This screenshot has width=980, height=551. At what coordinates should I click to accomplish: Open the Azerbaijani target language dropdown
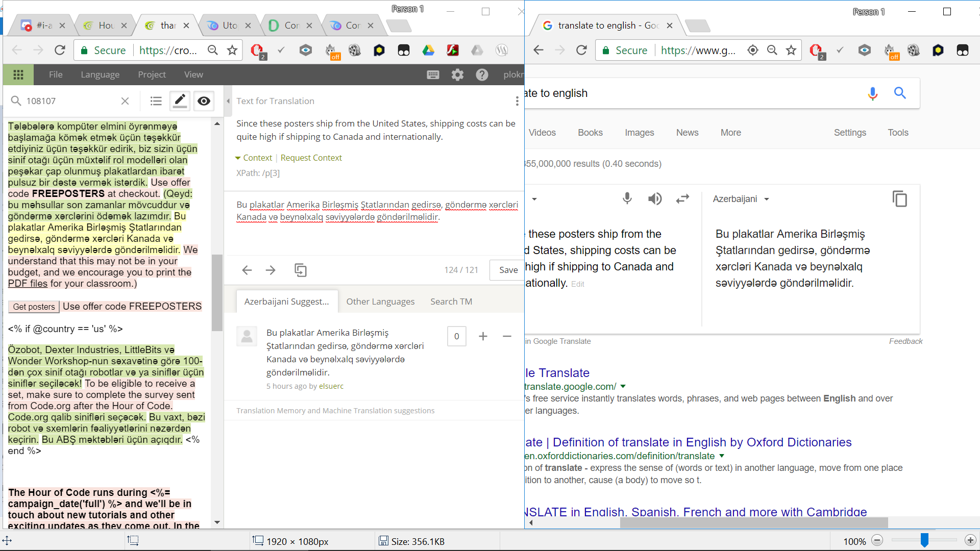741,199
